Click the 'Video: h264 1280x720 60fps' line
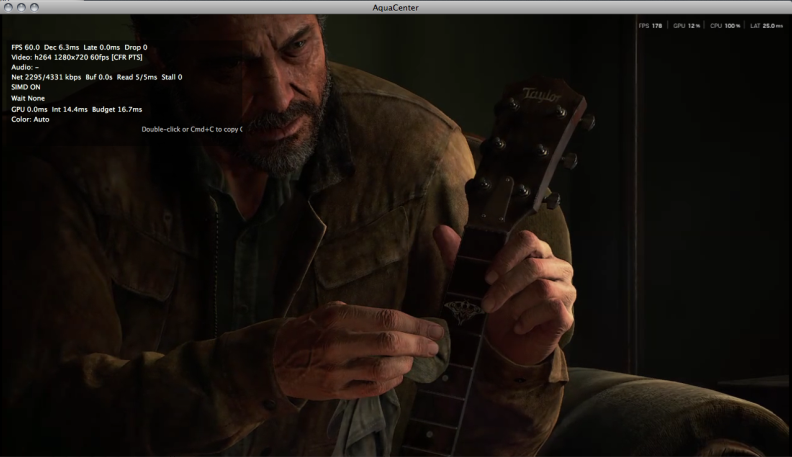 tap(77, 58)
